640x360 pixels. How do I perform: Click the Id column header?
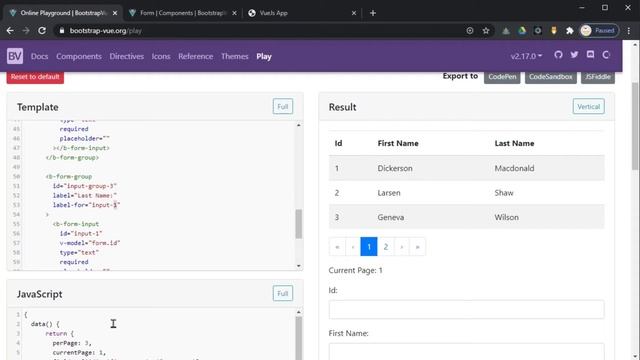point(338,143)
